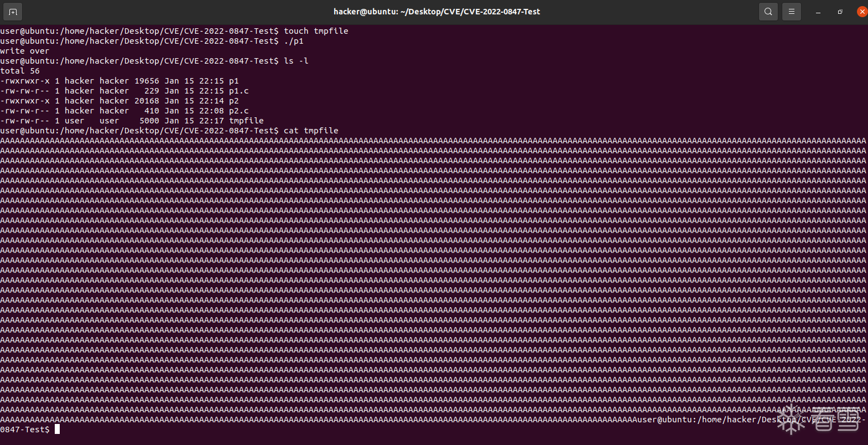Click the 20168 file size for p2
Viewport: 868px width, 445px height.
pyautogui.click(x=147, y=101)
